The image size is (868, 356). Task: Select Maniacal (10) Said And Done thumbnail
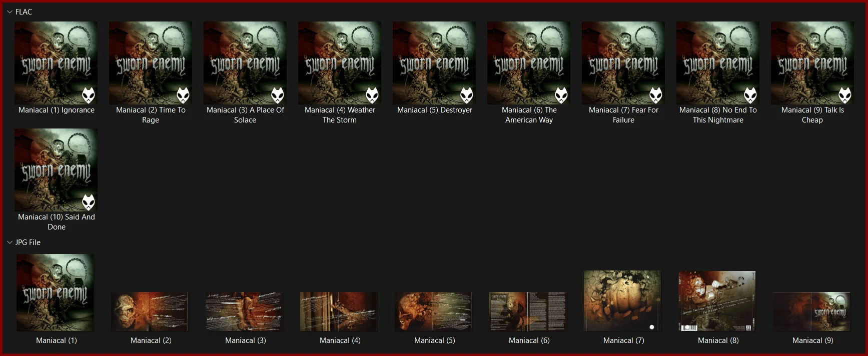click(x=56, y=170)
